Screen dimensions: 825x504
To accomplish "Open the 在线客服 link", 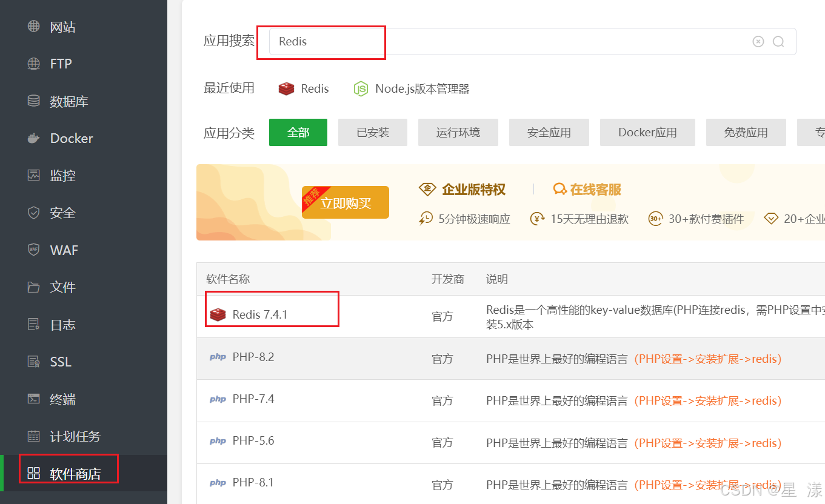I will (x=587, y=190).
